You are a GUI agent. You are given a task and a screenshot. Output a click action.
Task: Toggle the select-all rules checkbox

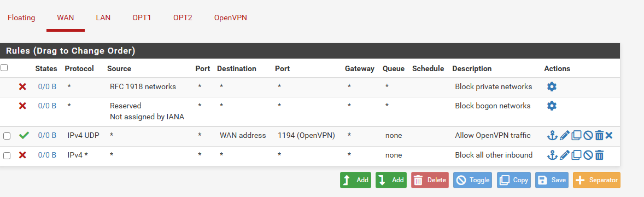(4, 67)
